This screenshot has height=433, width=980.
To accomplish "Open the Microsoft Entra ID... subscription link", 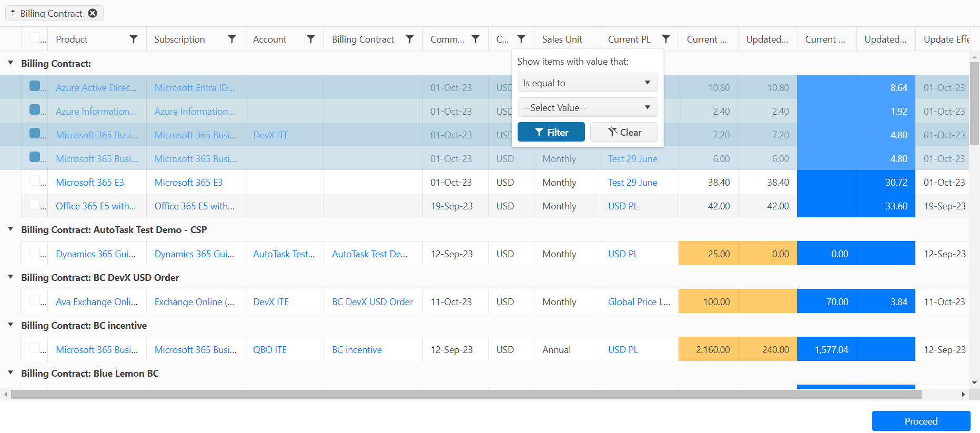I will coord(195,88).
